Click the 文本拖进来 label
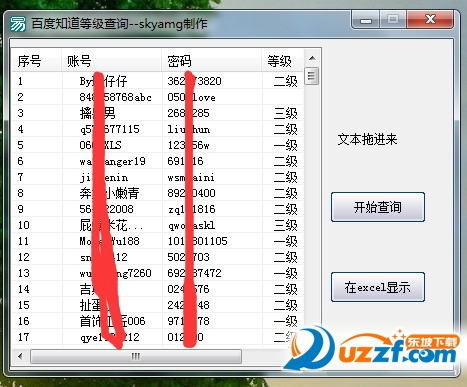The image size is (467, 387). (x=367, y=139)
